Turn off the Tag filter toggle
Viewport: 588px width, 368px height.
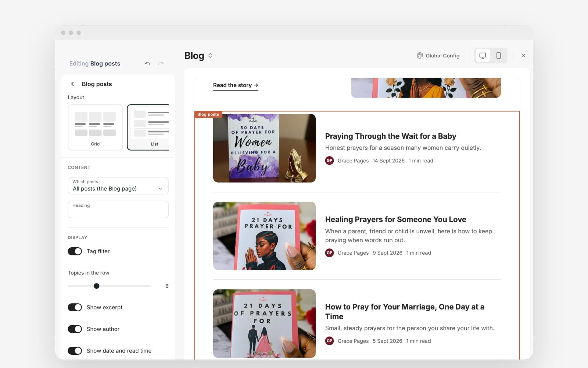(x=75, y=251)
